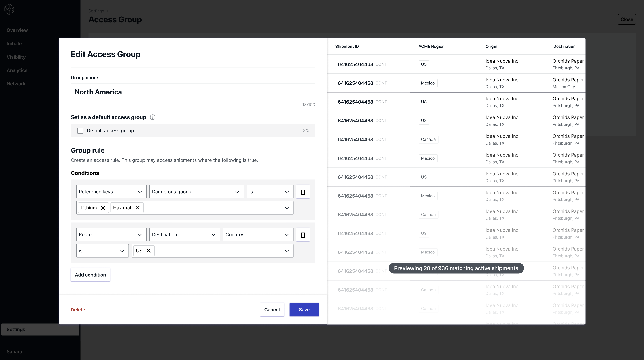
Task: Remove the US country tag
Action: (149, 251)
